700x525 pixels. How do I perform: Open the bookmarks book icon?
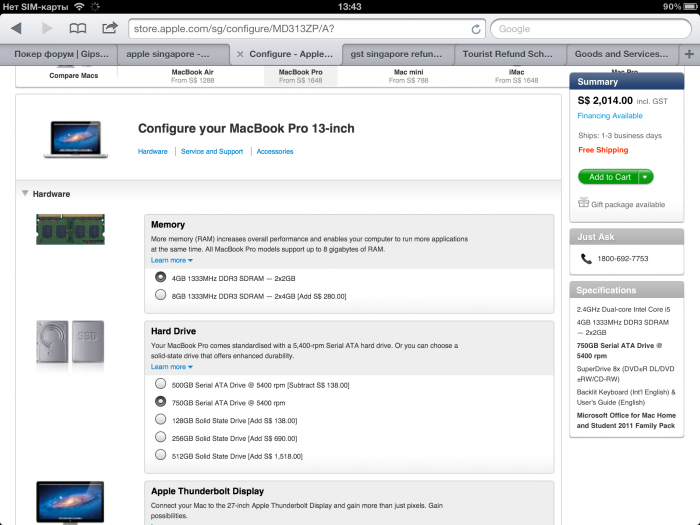click(x=78, y=29)
